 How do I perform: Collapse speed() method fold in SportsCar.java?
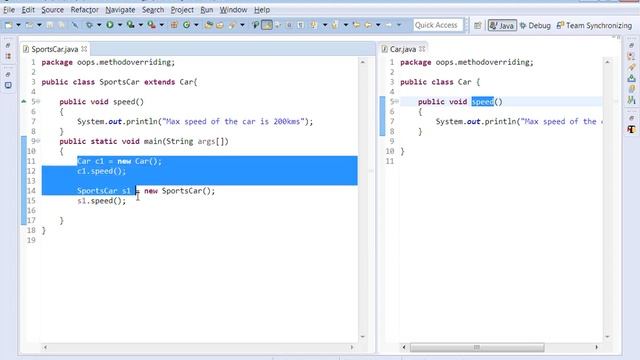click(38, 102)
